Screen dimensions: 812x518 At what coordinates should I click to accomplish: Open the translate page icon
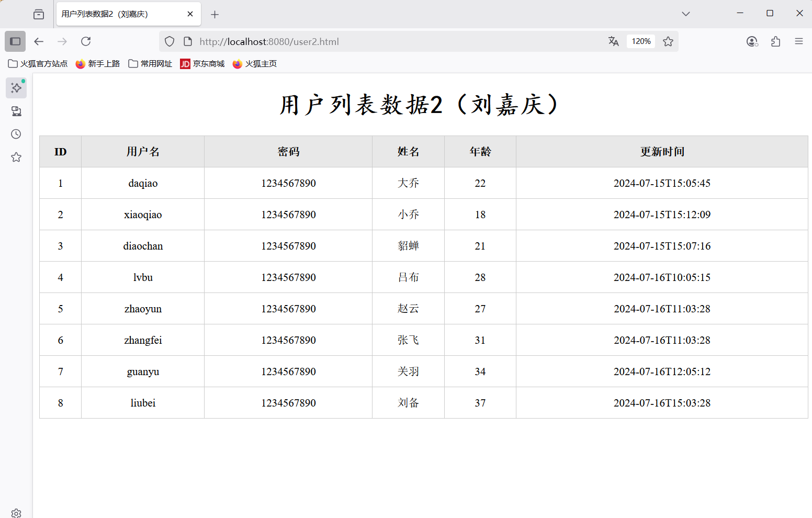614,41
